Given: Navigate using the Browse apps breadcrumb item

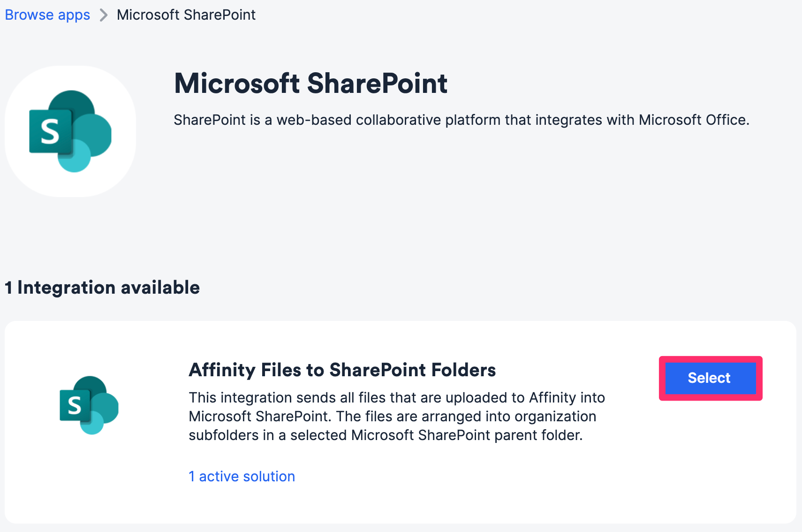Looking at the screenshot, I should tap(47, 15).
